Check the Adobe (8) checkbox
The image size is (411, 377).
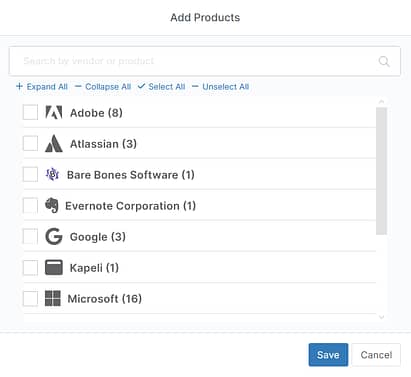pyautogui.click(x=30, y=112)
